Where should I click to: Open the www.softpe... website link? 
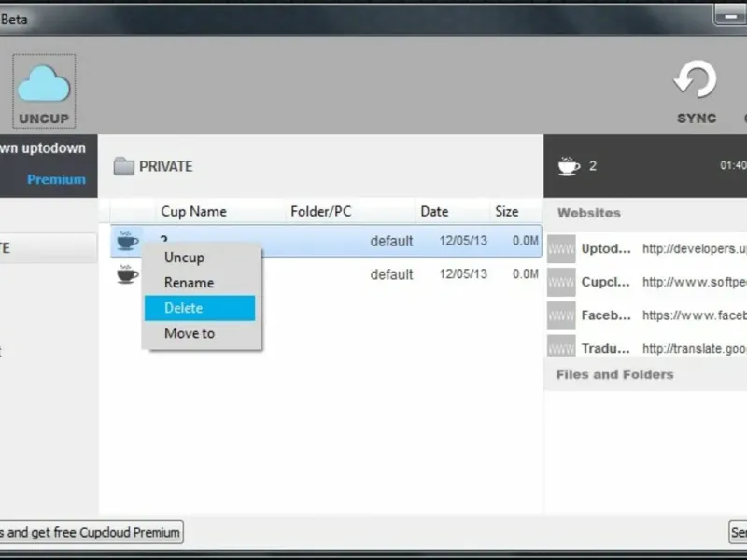coord(694,282)
